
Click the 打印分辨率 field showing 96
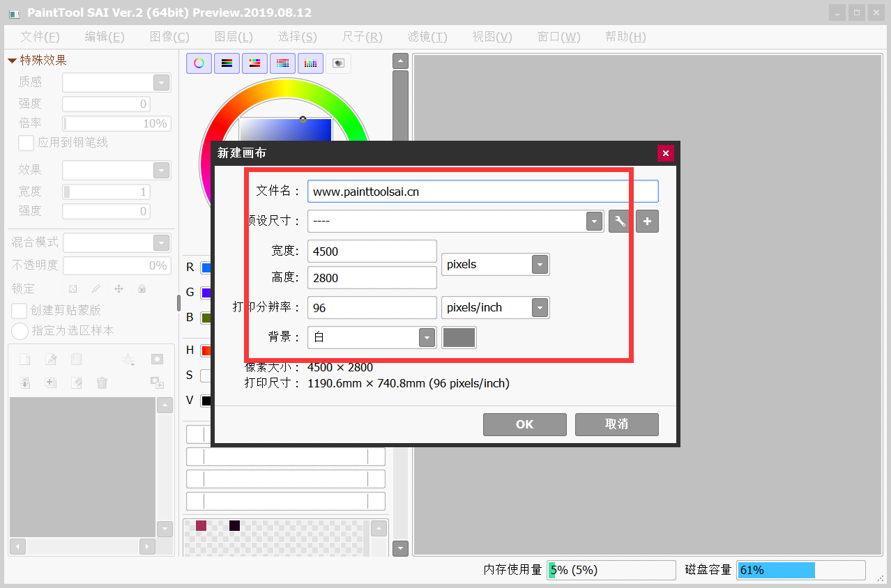point(372,308)
